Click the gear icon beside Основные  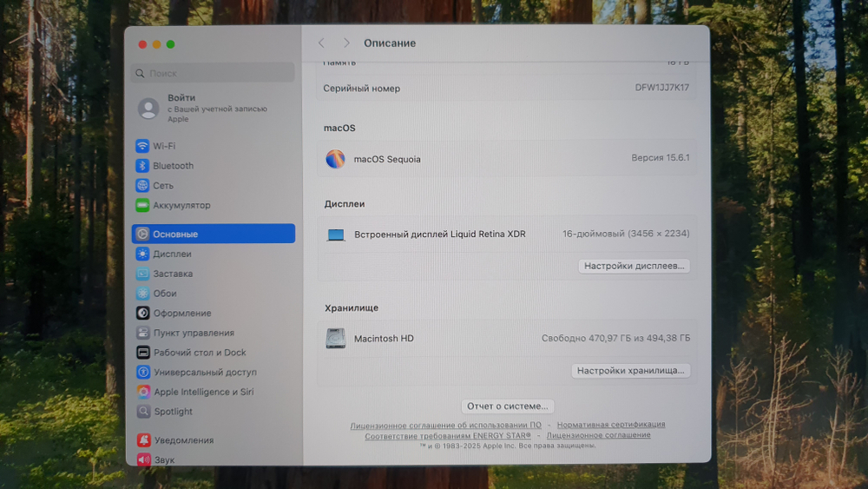[143, 234]
